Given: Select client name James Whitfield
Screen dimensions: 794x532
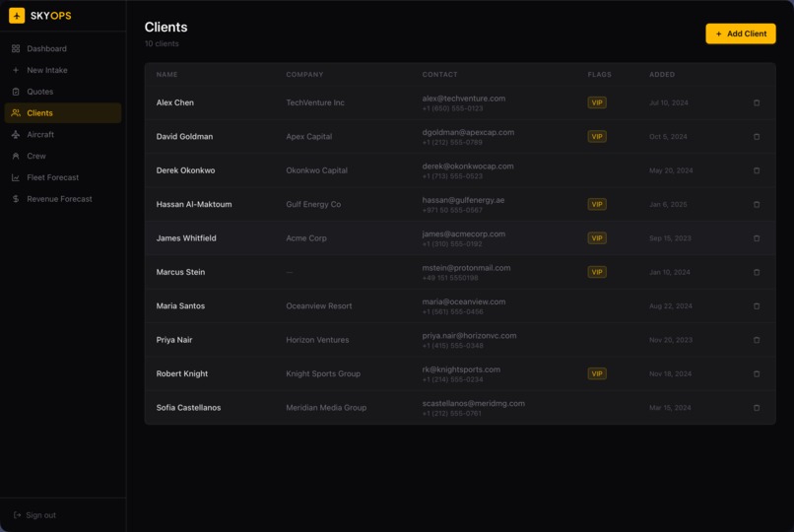Looking at the screenshot, I should tap(186, 238).
